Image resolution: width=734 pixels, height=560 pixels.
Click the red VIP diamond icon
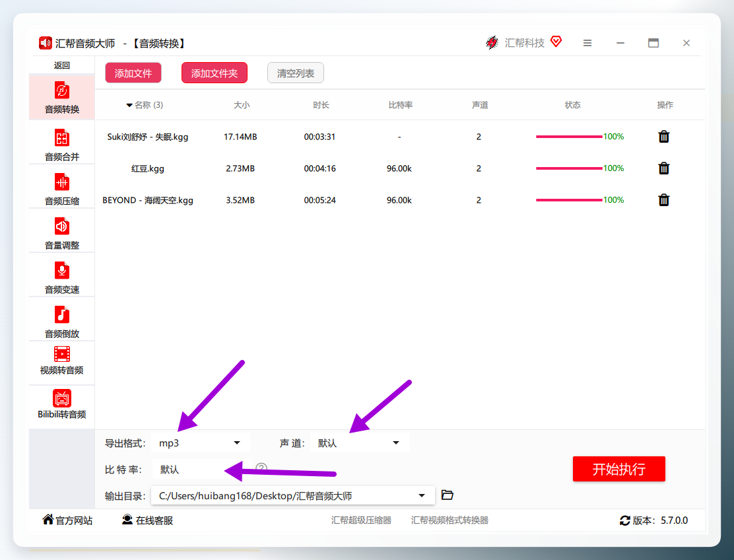pyautogui.click(x=556, y=42)
